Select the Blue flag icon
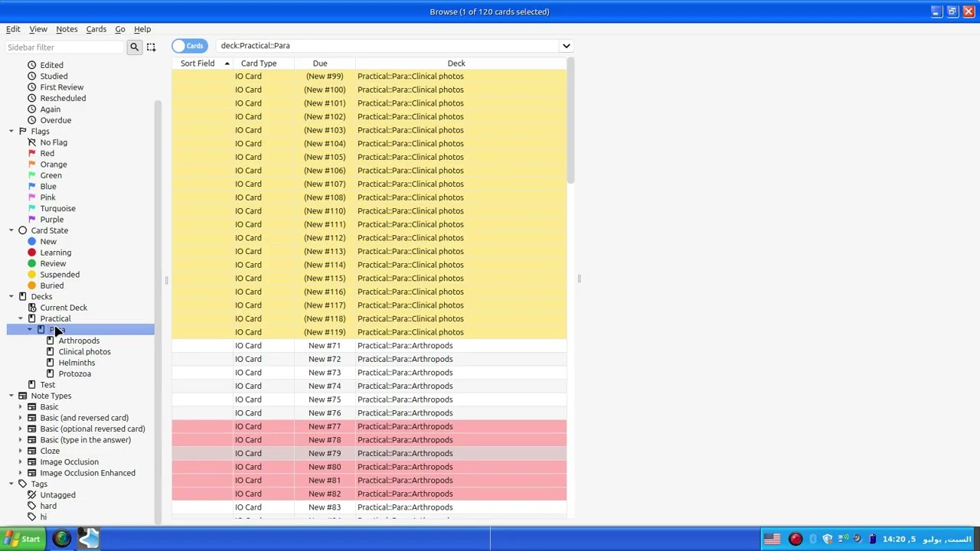 coord(31,187)
